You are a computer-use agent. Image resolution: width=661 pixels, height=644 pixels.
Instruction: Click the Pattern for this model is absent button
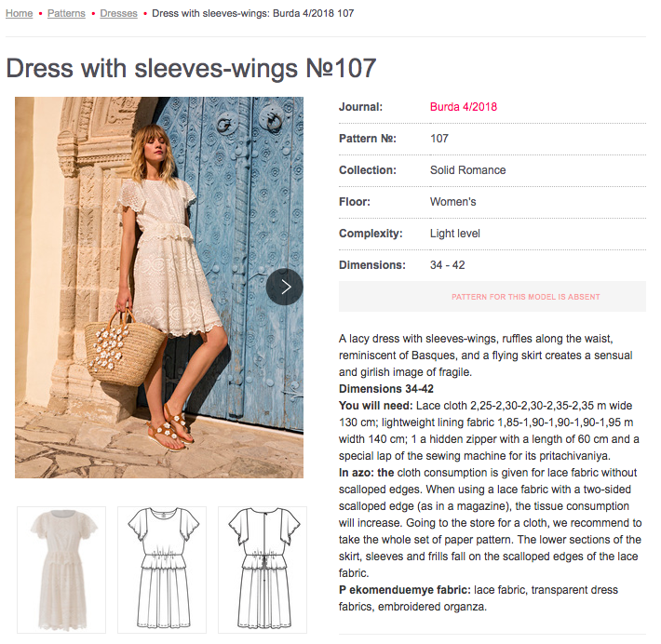(x=492, y=297)
